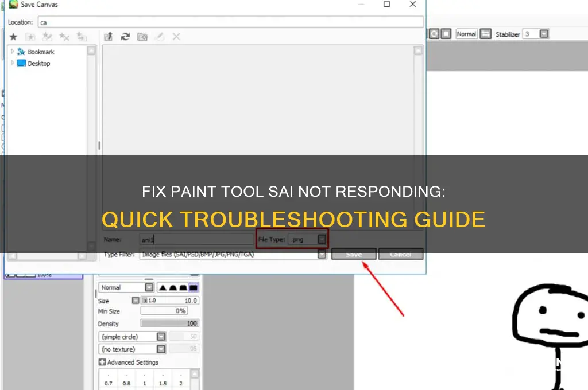Open the File Type .png dropdown
The image size is (588, 390).
point(322,239)
